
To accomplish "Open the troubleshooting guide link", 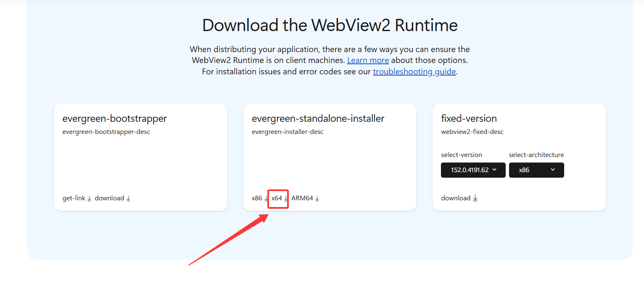I will pos(414,71).
